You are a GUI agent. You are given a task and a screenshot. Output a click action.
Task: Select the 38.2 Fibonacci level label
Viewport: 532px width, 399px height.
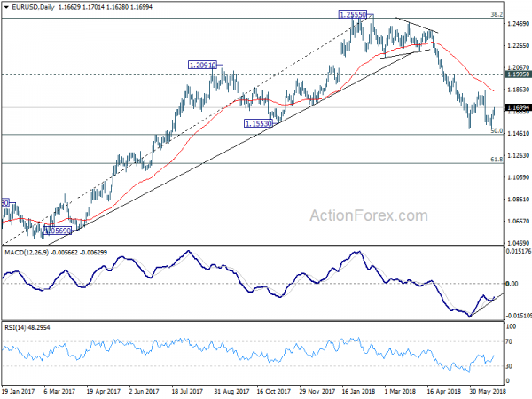(x=497, y=14)
